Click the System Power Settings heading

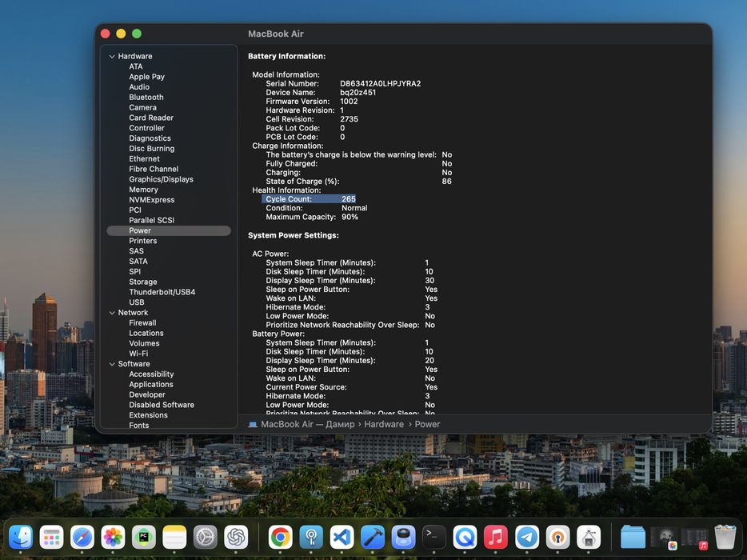[x=294, y=235]
